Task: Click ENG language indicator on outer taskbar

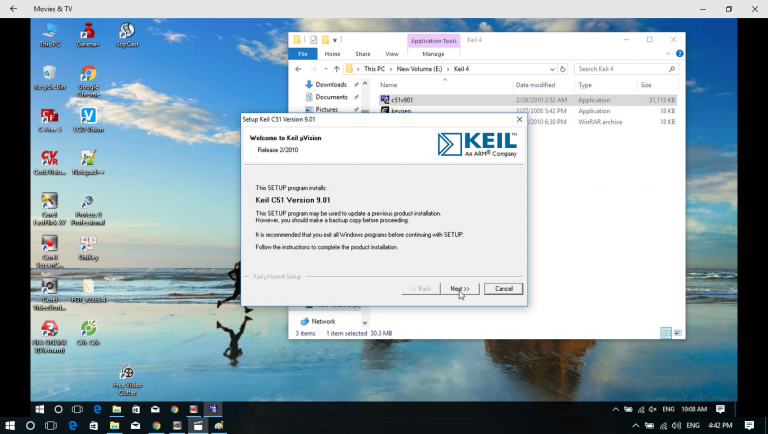Action: point(693,426)
